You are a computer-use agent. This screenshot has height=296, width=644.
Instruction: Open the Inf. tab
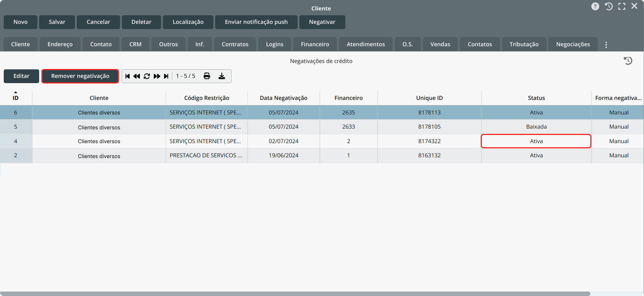coord(200,44)
